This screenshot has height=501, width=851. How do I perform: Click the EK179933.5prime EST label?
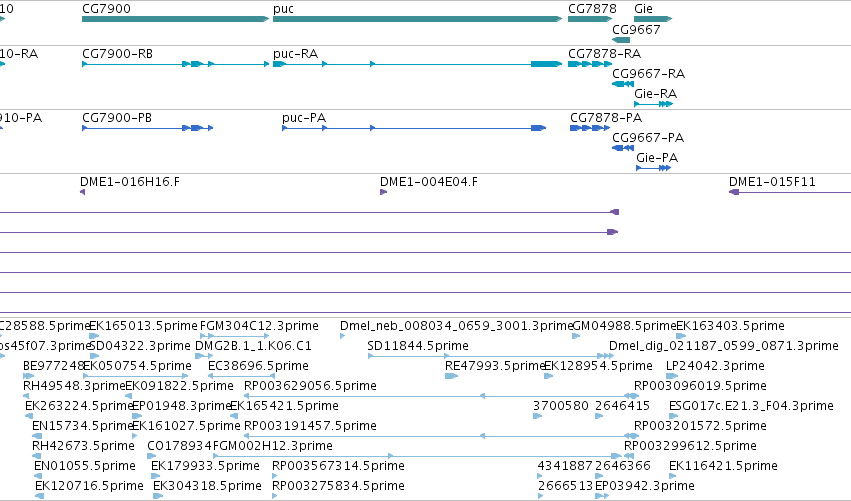[205, 466]
